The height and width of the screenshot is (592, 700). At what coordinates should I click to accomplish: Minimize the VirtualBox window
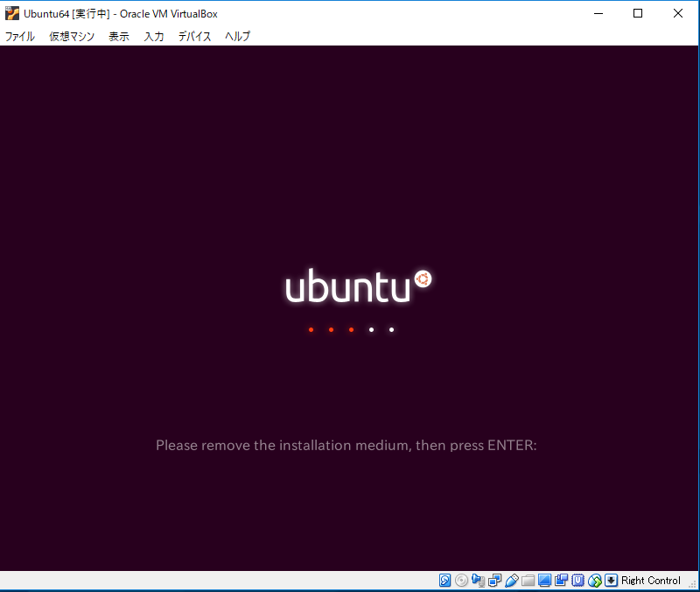click(x=598, y=13)
